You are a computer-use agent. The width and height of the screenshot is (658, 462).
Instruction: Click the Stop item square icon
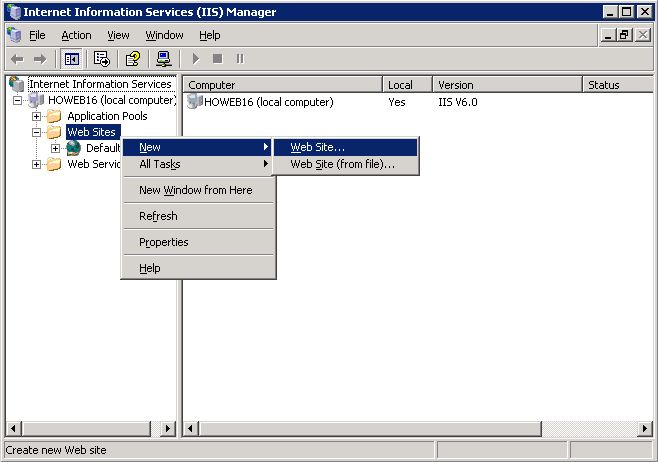tap(217, 58)
